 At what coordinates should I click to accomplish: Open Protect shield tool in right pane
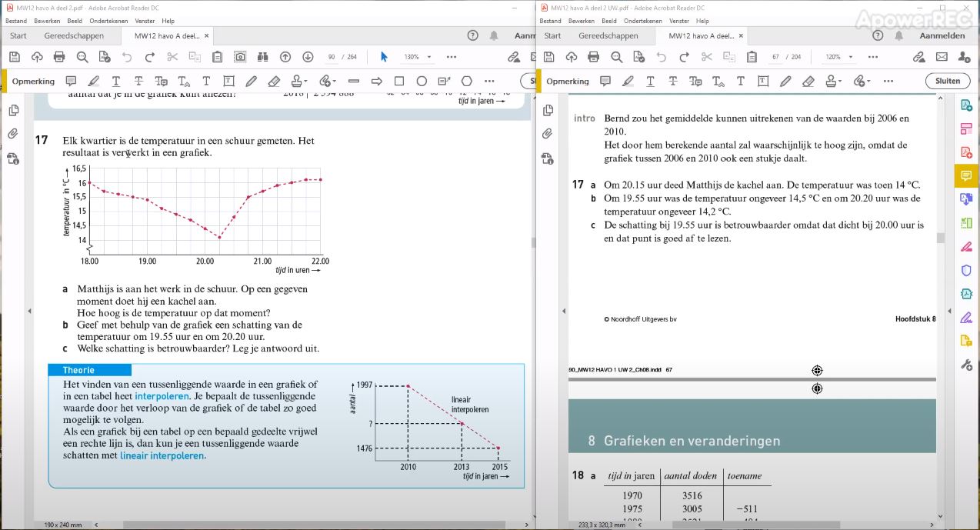(x=967, y=270)
